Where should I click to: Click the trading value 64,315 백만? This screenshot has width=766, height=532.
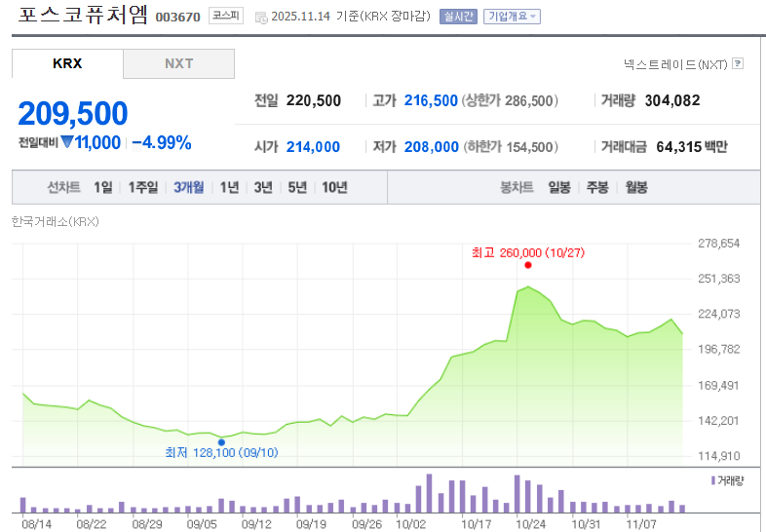click(692, 146)
